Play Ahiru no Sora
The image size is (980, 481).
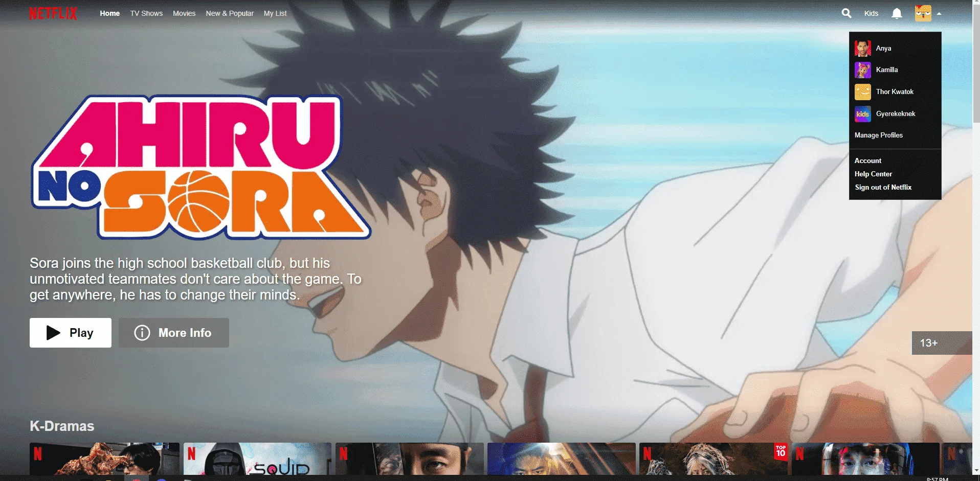tap(71, 333)
